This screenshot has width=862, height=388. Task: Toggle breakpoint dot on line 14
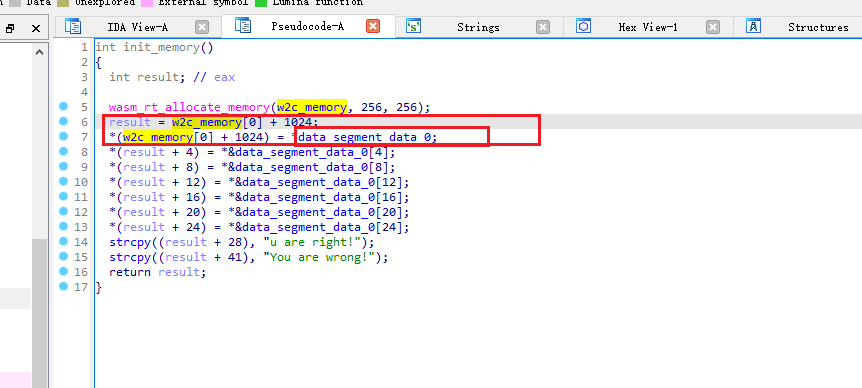64,241
